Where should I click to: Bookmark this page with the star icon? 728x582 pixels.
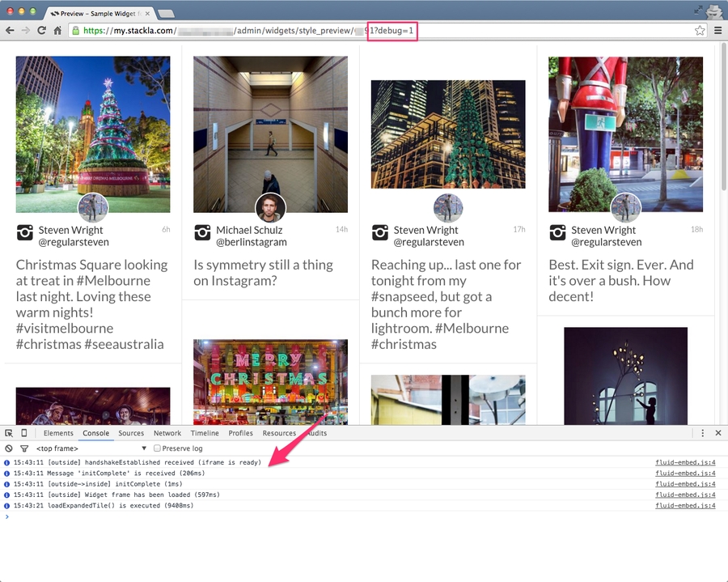tap(700, 31)
